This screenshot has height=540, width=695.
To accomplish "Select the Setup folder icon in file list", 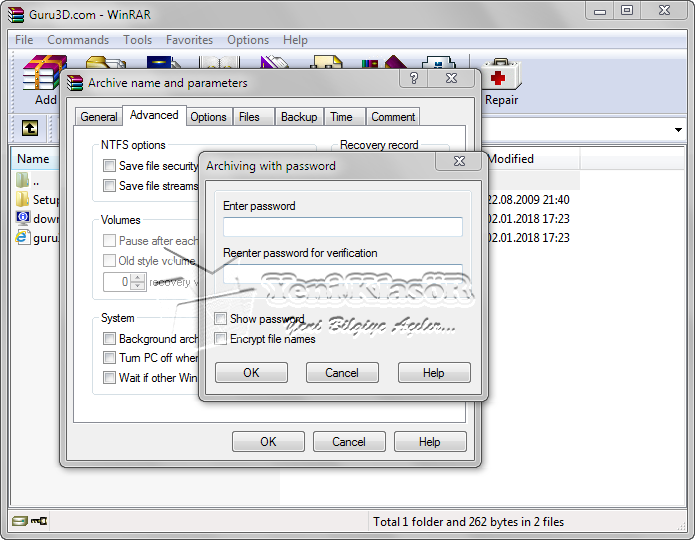I will (23, 199).
